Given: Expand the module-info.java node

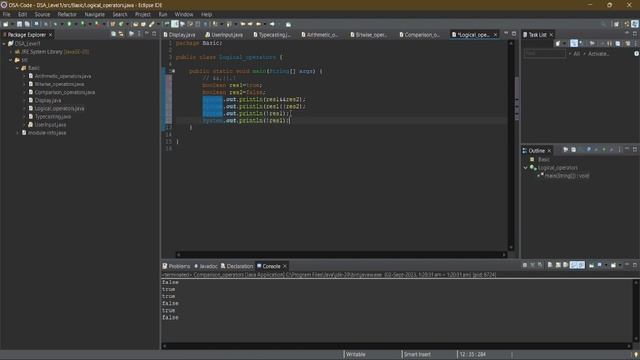Looking at the screenshot, I should tap(18, 133).
